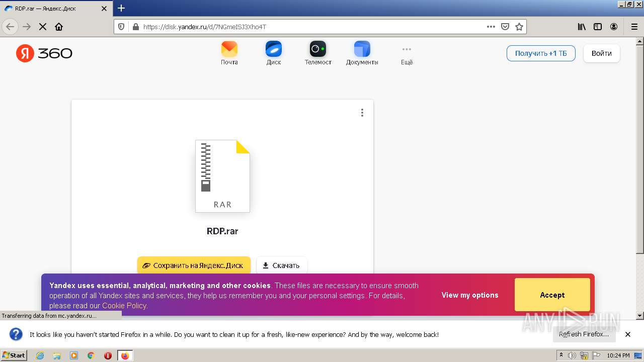
Task: Dismiss the Firefox refresh notification bar
Action: pos(628,334)
